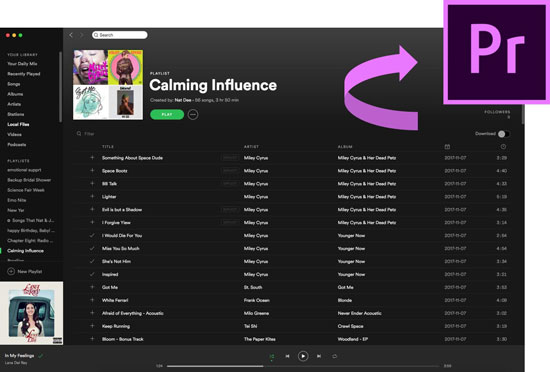550x372 pixels.
Task: Skip to the next track
Action: [319, 357]
